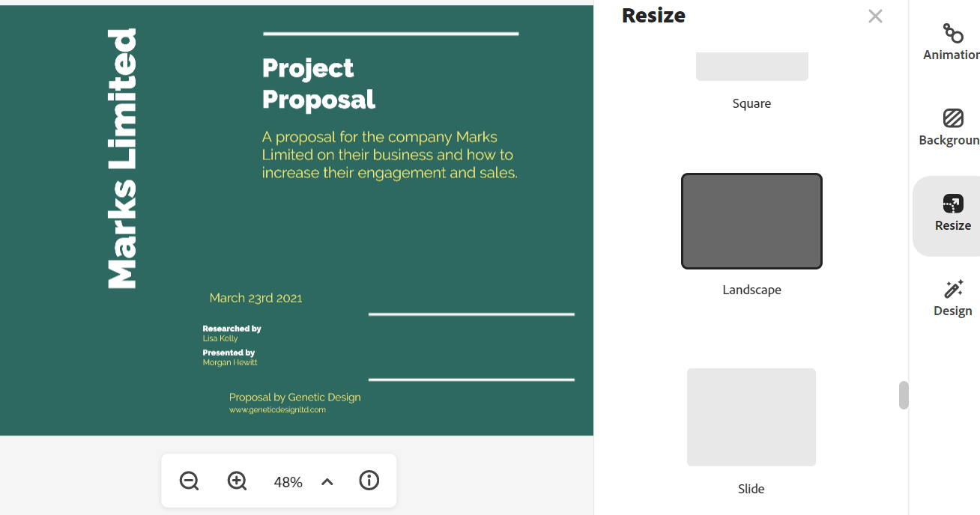Image resolution: width=980 pixels, height=515 pixels.
Task: Click the 48% zoom percentage
Action: click(288, 482)
